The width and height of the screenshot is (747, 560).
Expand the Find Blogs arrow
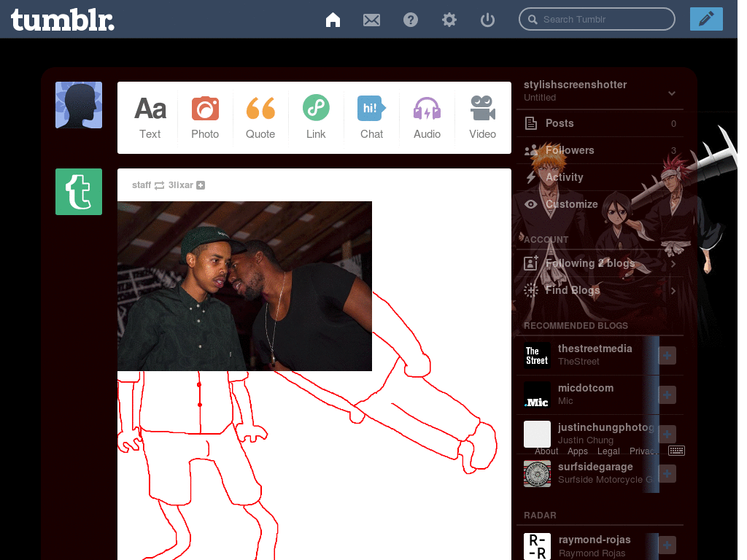[673, 291]
